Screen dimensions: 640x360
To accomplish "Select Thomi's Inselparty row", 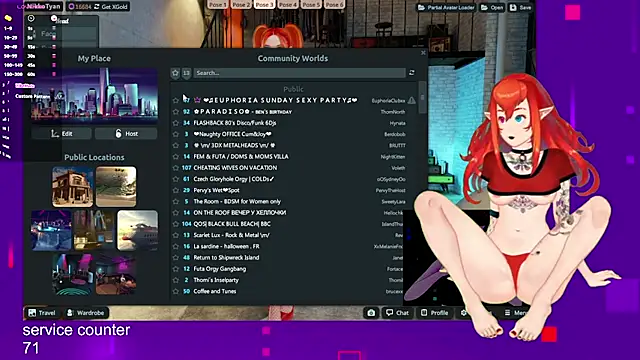I will coord(287,280).
